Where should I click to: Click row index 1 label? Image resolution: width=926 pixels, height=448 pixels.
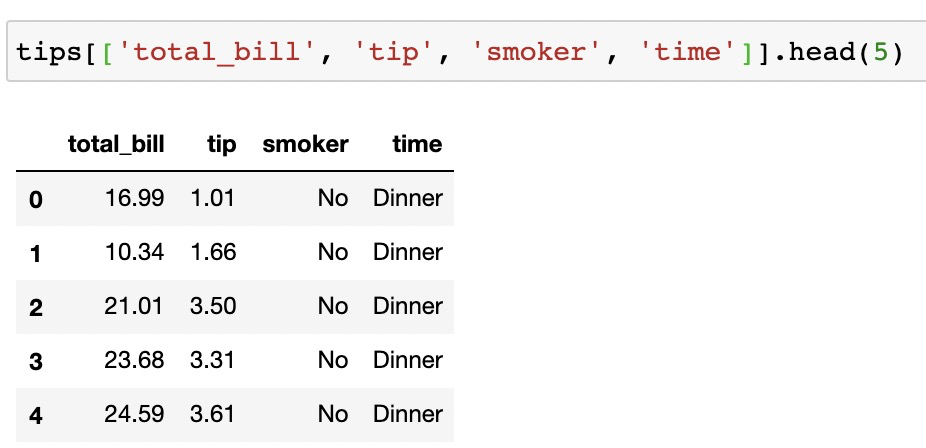(x=35, y=254)
